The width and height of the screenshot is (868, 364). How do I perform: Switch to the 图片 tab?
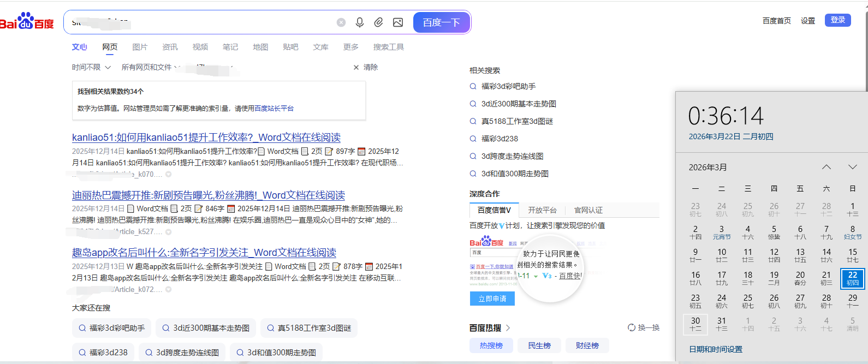[140, 47]
